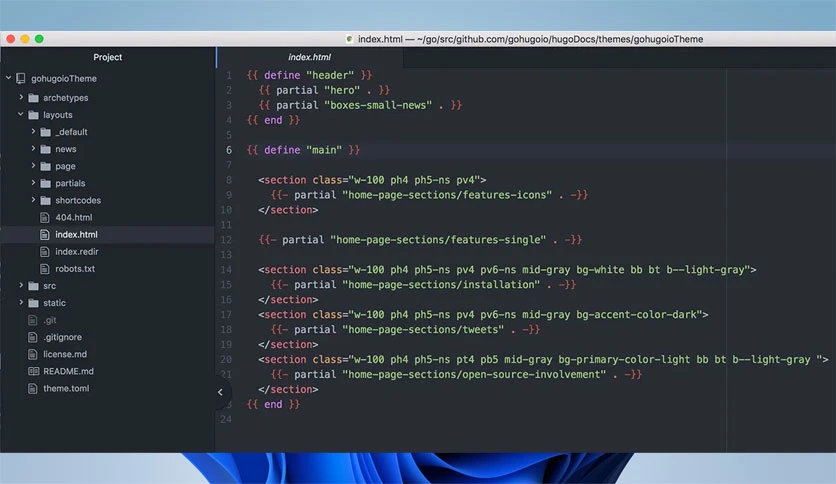The height and width of the screenshot is (484, 836).
Task: Expand the static folder chevron
Action: 21,302
